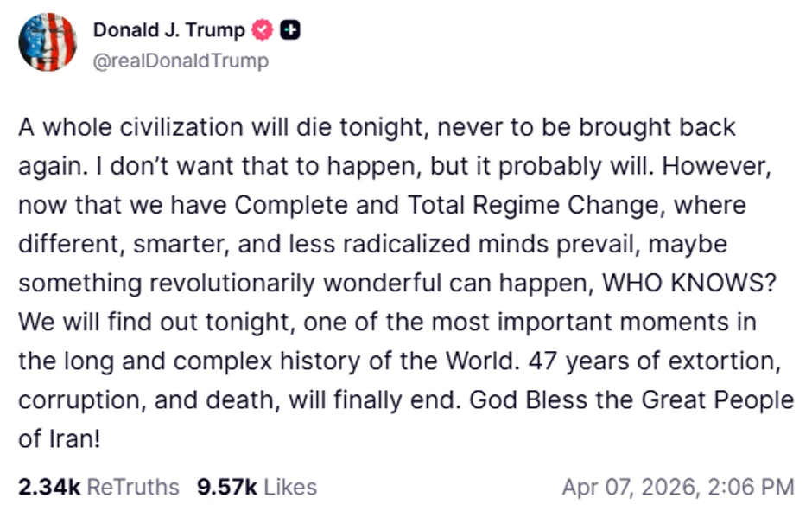Click the profile avatar picture
The image size is (812, 511).
[48, 42]
